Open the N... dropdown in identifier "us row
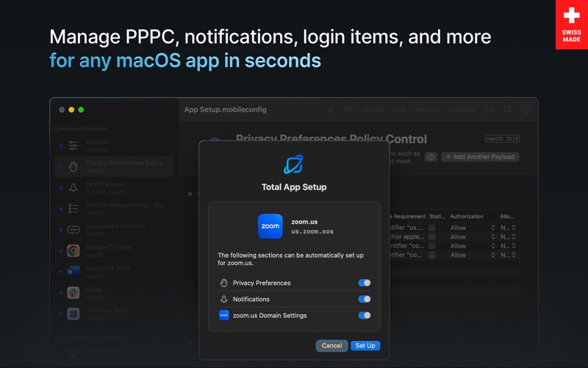The width and height of the screenshot is (588, 368). point(508,227)
